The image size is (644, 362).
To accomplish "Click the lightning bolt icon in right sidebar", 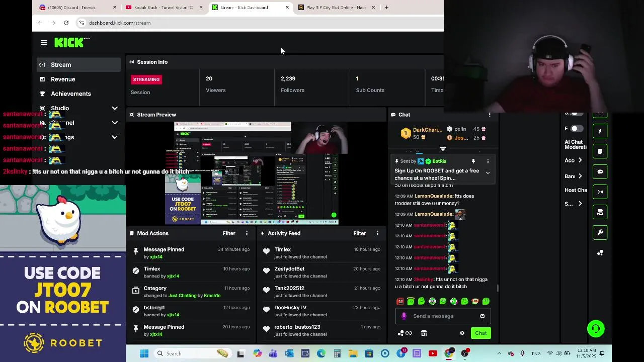I will pyautogui.click(x=600, y=131).
